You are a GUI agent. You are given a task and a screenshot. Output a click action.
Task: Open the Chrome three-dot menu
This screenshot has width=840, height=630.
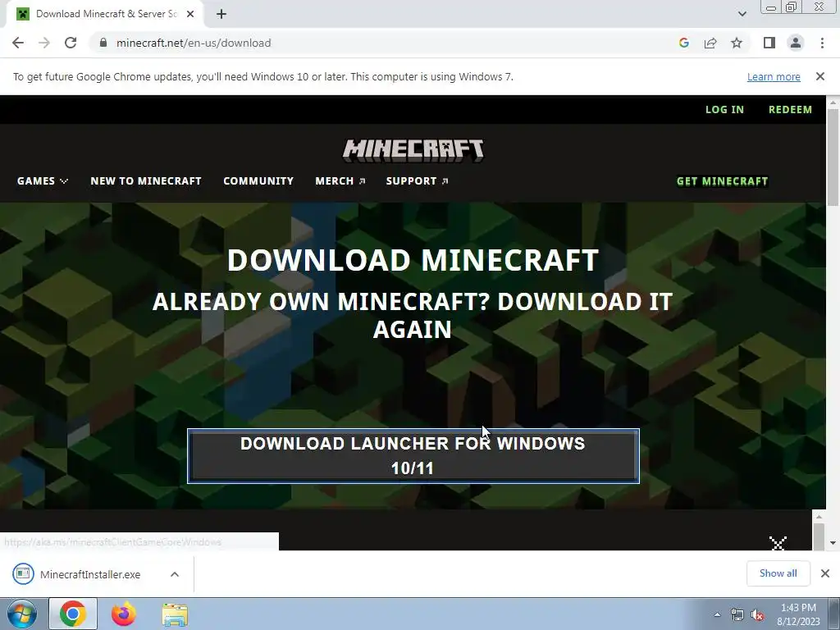click(822, 43)
